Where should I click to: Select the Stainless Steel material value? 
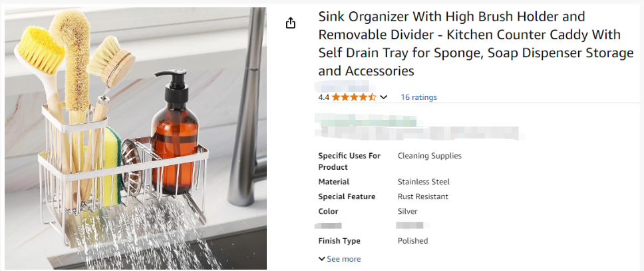point(423,182)
